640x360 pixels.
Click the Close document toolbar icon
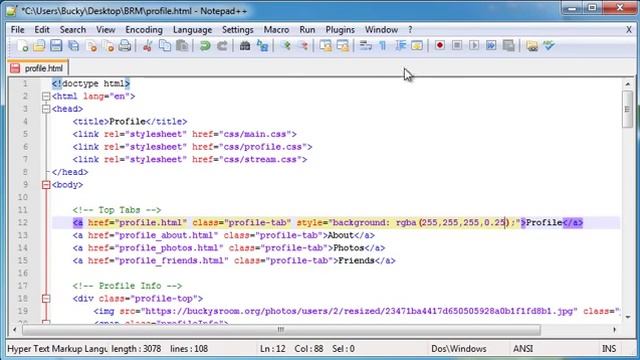coord(91,46)
